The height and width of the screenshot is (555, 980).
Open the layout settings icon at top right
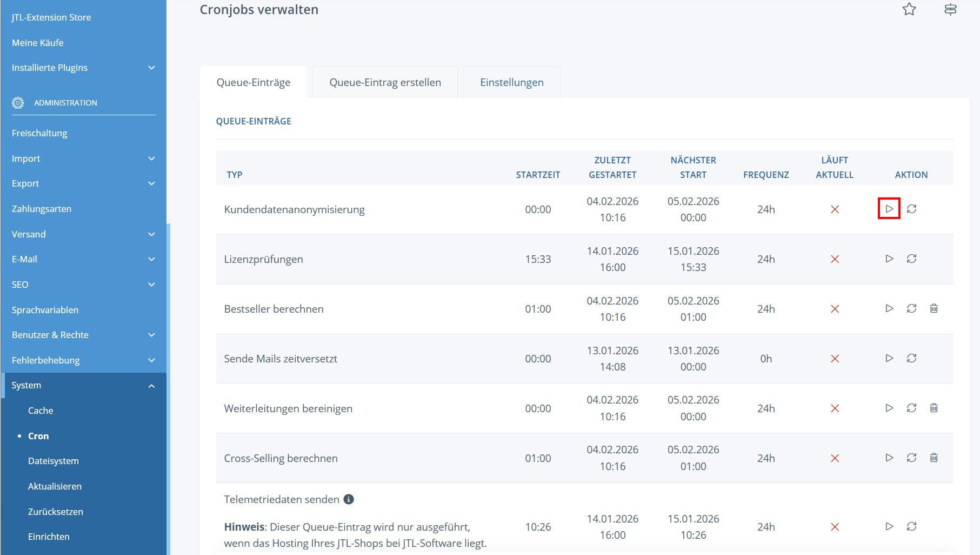[x=950, y=9]
